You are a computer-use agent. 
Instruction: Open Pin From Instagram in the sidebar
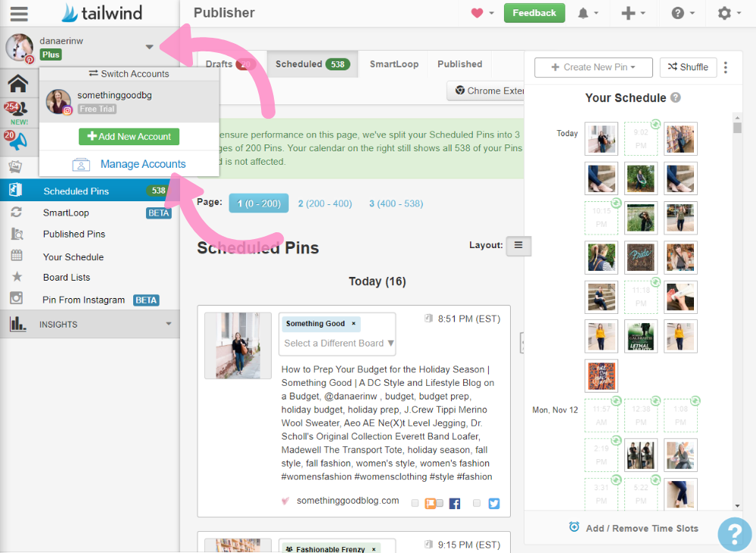click(83, 300)
